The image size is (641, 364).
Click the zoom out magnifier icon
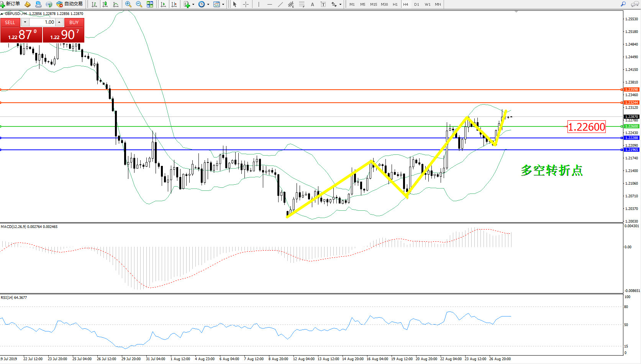139,4
